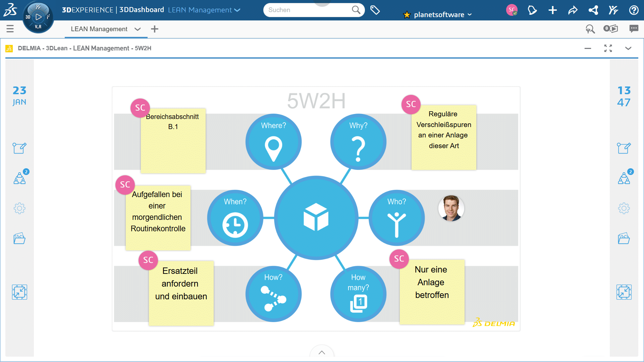This screenshot has height=362, width=644.
Task: Click into the Suchen search field
Action: (309, 10)
